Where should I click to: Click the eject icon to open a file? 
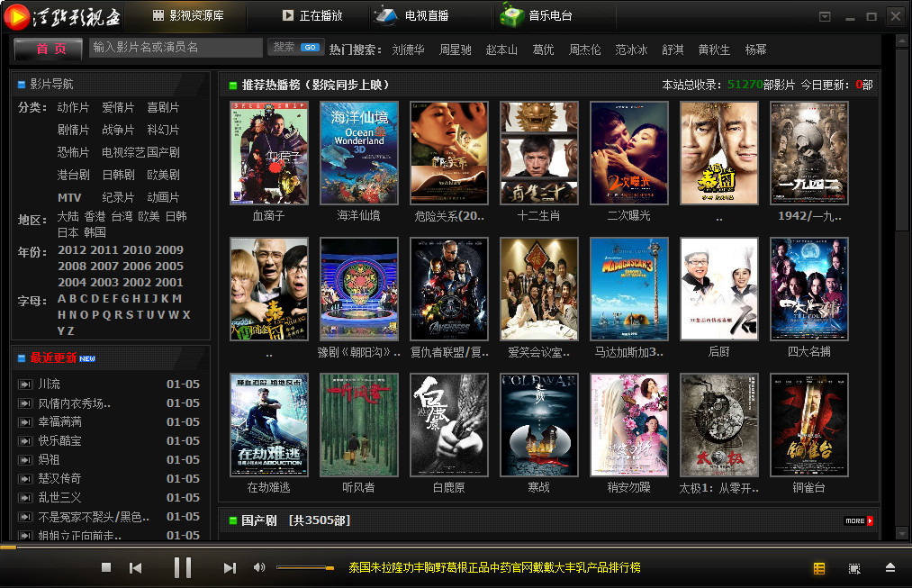coord(889,567)
